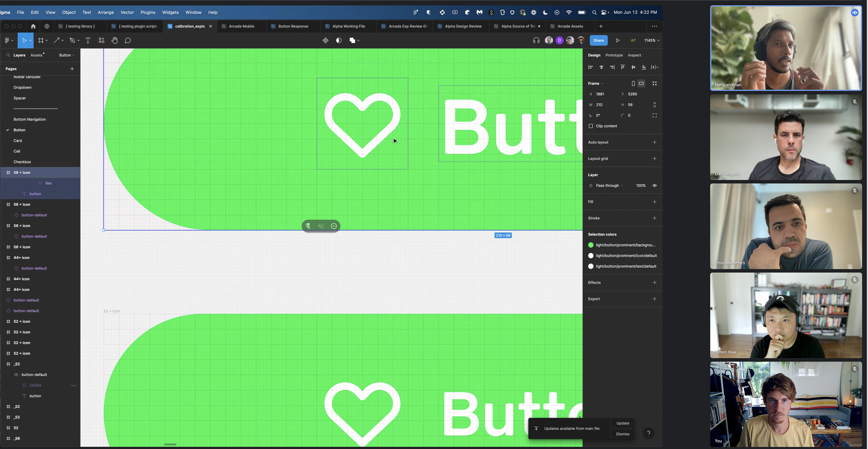The height and width of the screenshot is (449, 868).
Task: Open the zoom level 1145% dropdown
Action: (x=652, y=41)
